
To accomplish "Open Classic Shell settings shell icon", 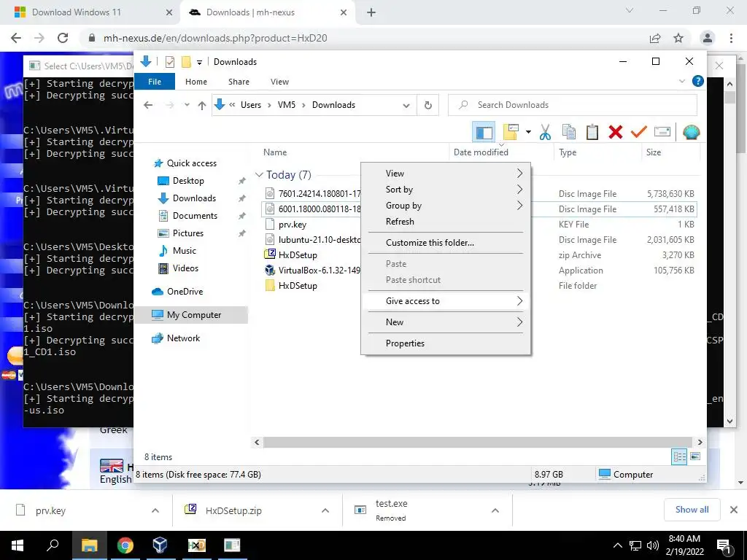I will (x=692, y=132).
